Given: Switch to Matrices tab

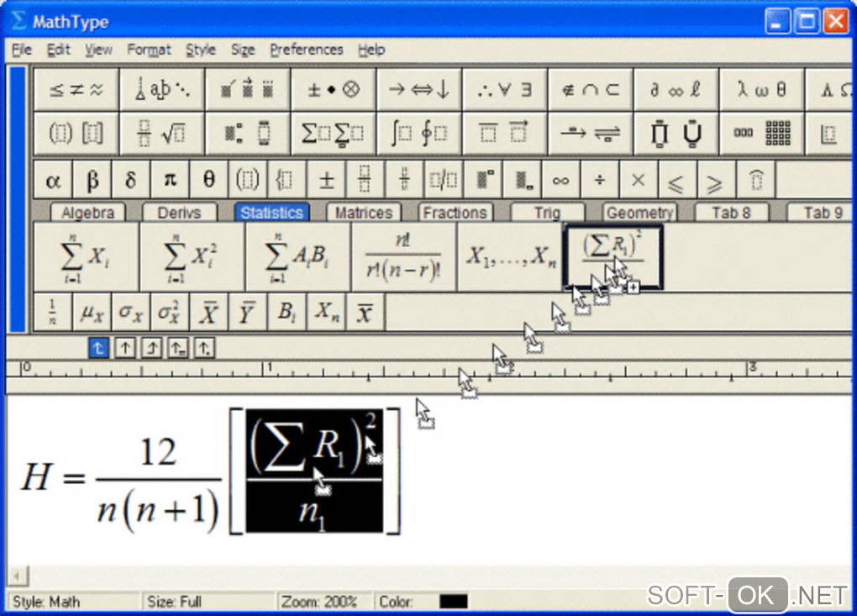Looking at the screenshot, I should [x=364, y=212].
